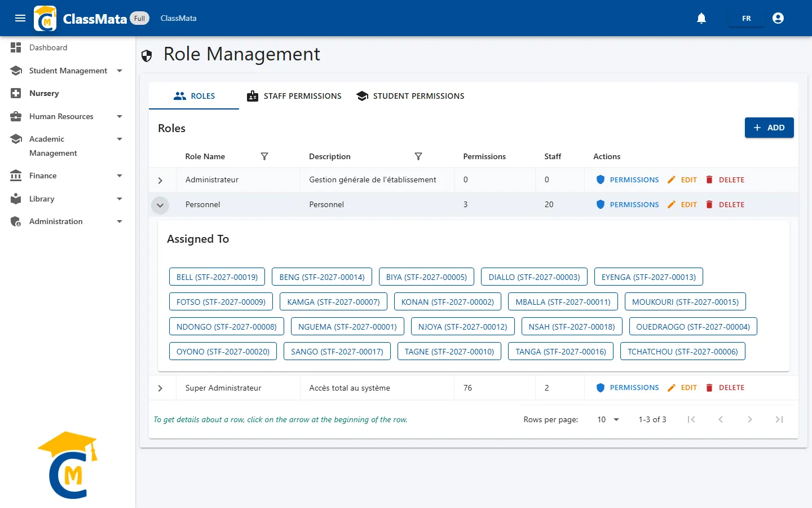Open rows per page dropdown
Screen dimensions: 812x508
608,419
